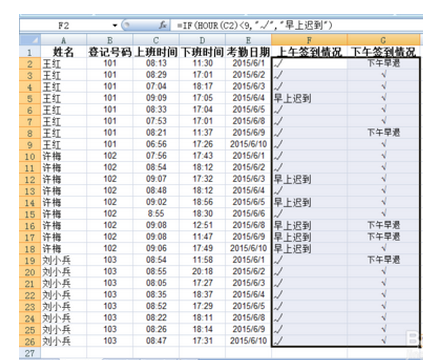The height and width of the screenshot is (360, 423).
Task: Click cell with time 20:18
Action: [x=202, y=272]
